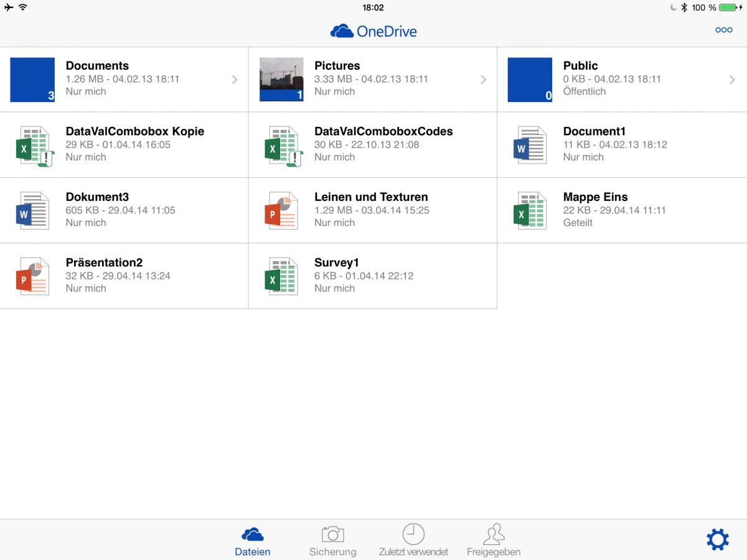Open file named 'Dokument3'
This screenshot has height=560, width=747.
[97, 197]
